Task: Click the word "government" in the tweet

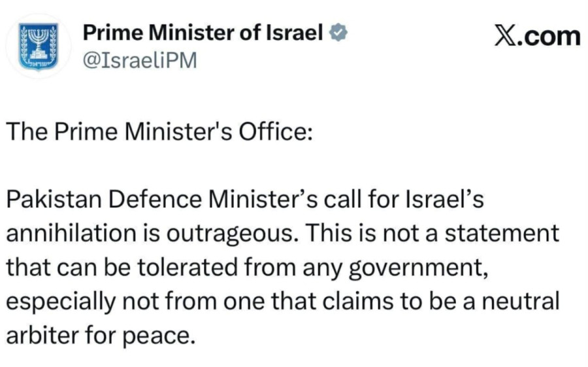Action: click(426, 267)
